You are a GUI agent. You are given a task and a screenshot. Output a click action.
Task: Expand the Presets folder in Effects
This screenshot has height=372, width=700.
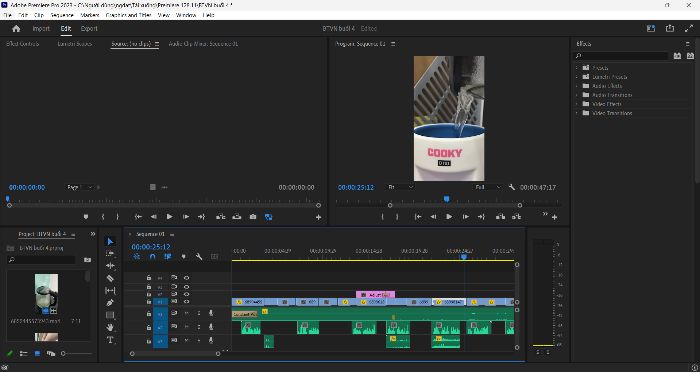coord(576,68)
